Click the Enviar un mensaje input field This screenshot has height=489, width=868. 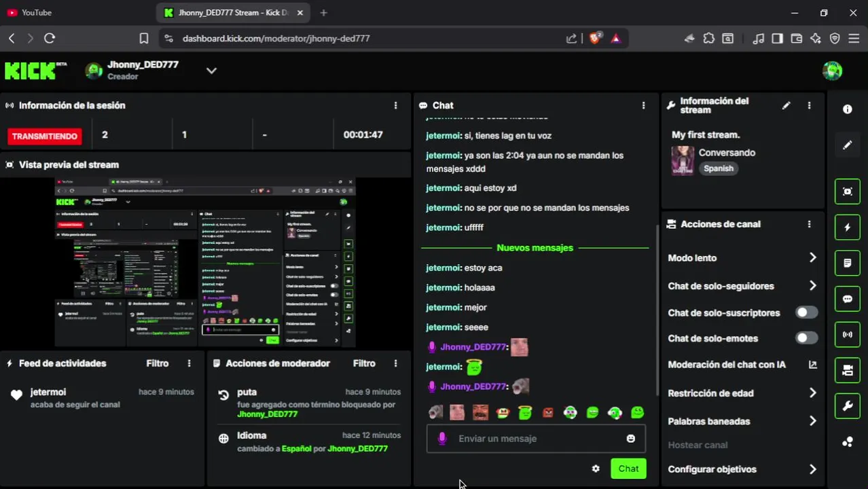pyautogui.click(x=536, y=439)
